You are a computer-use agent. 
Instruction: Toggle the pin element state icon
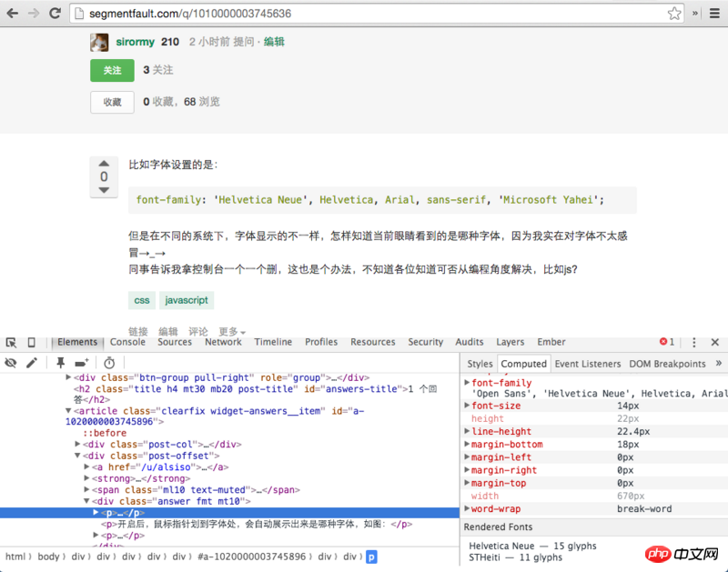click(x=61, y=363)
